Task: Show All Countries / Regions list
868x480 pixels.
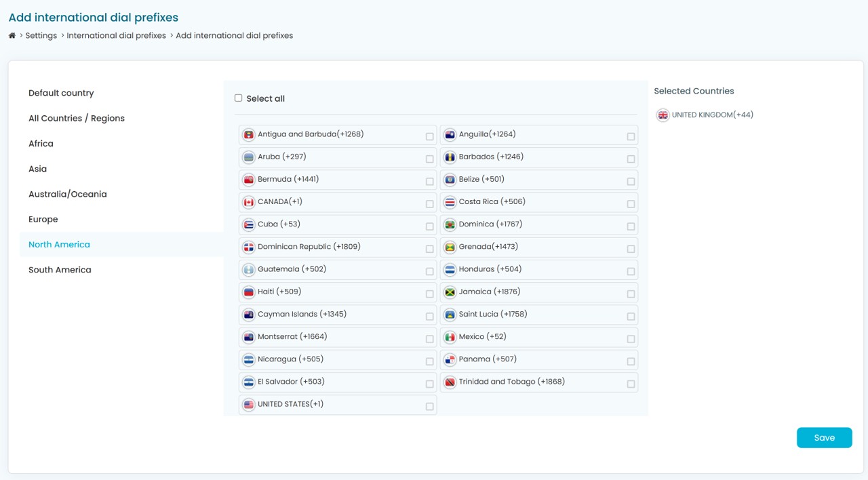Action: [x=77, y=119]
